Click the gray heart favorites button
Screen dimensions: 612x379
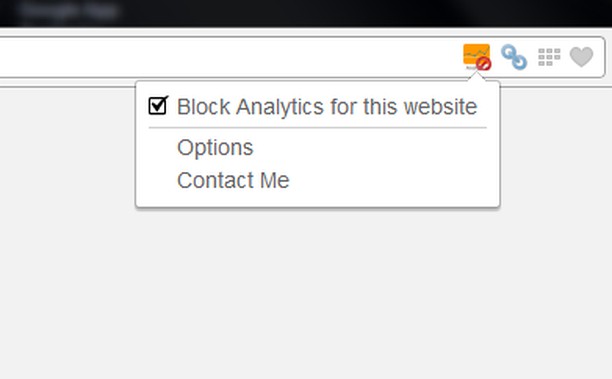(x=581, y=57)
